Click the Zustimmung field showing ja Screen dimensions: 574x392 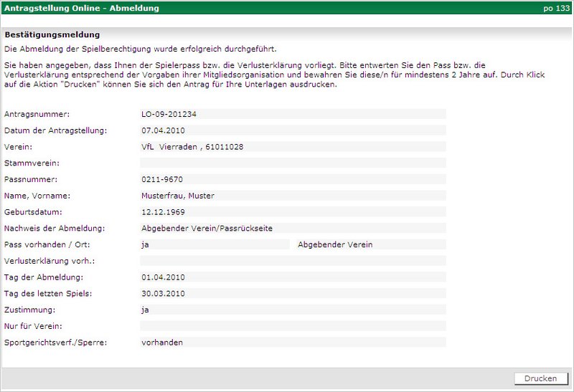293,310
